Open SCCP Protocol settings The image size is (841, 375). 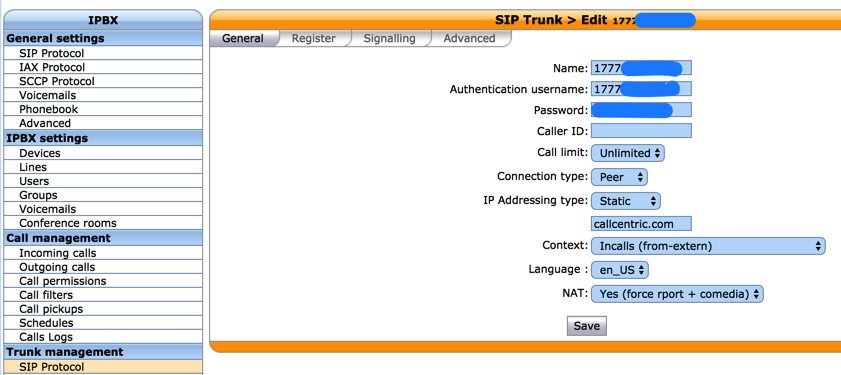103,81
